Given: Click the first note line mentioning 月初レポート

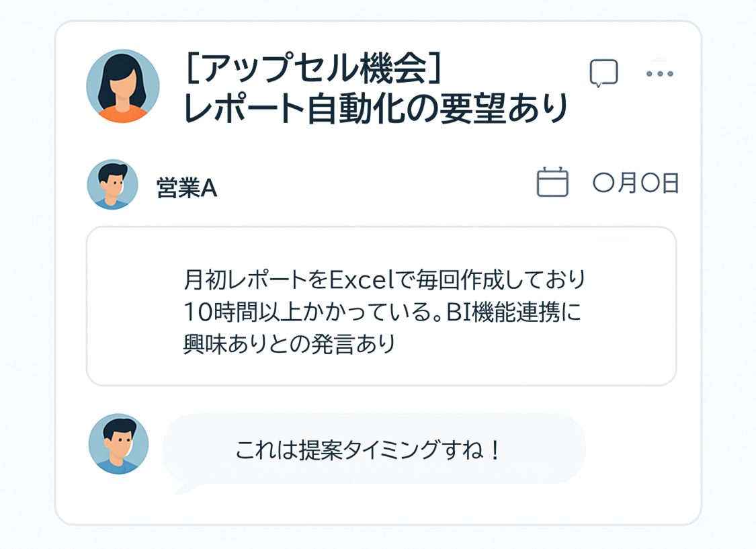Looking at the screenshot, I should (384, 278).
